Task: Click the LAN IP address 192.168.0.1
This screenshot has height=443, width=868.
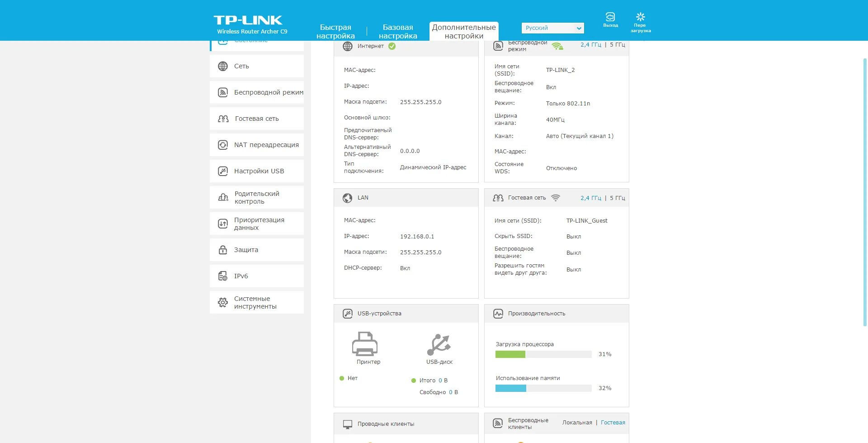Action: pos(417,237)
